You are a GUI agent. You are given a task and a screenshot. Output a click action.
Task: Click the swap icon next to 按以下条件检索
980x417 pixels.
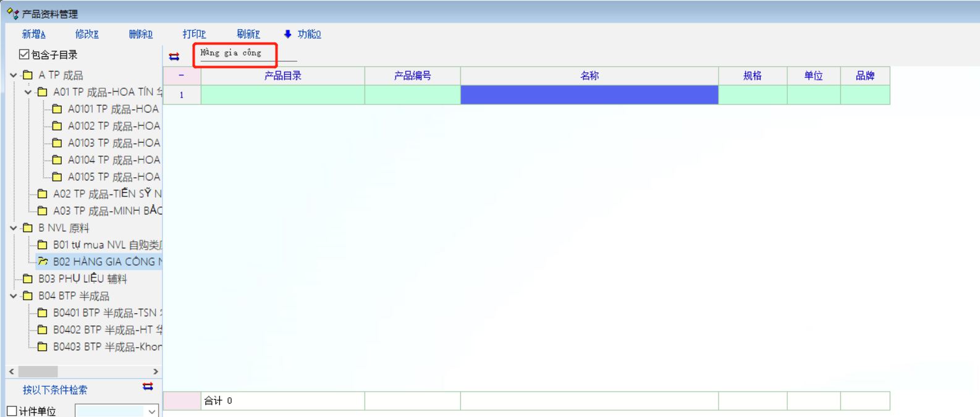pyautogui.click(x=148, y=387)
